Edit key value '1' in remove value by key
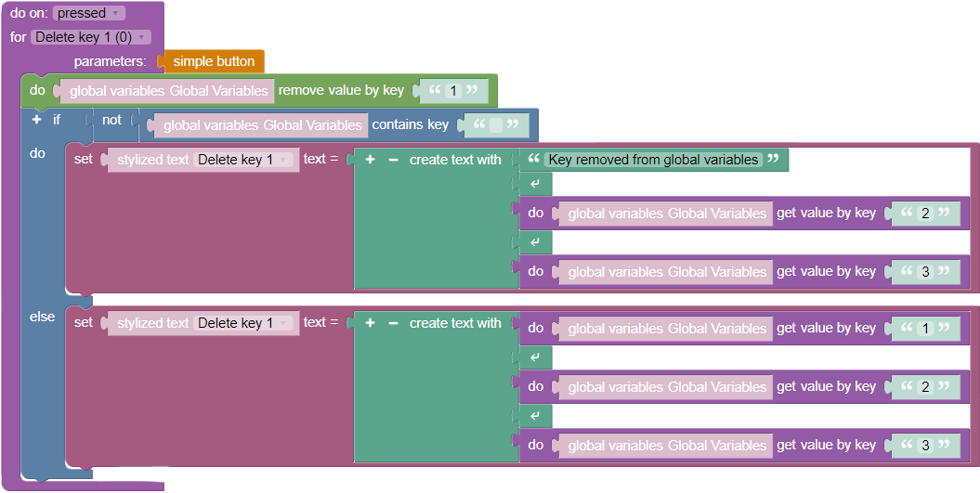Image resolution: width=980 pixels, height=493 pixels. click(x=453, y=91)
